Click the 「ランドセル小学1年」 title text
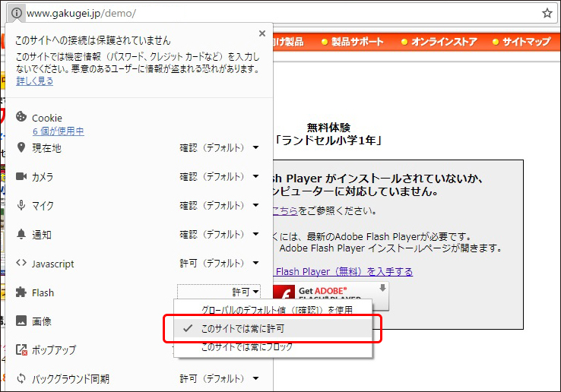The height and width of the screenshot is (392, 561). pyautogui.click(x=328, y=140)
